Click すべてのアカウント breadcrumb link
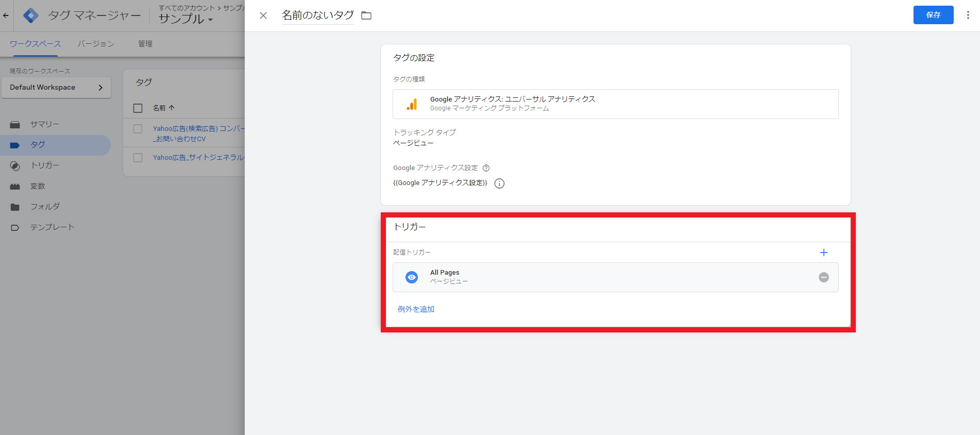This screenshot has height=435, width=980. click(x=187, y=8)
